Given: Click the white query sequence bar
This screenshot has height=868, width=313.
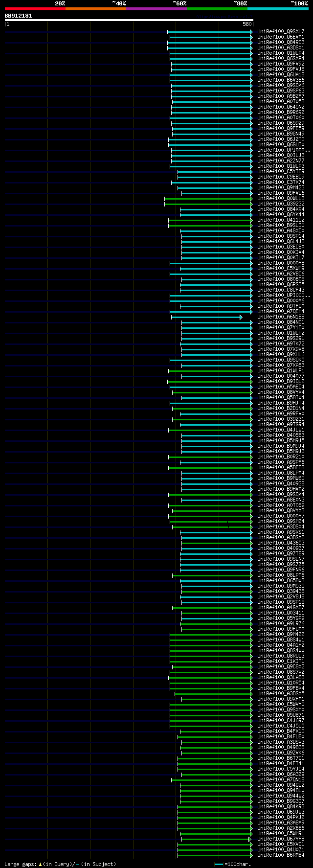Looking at the screenshot, I should 129,20.
